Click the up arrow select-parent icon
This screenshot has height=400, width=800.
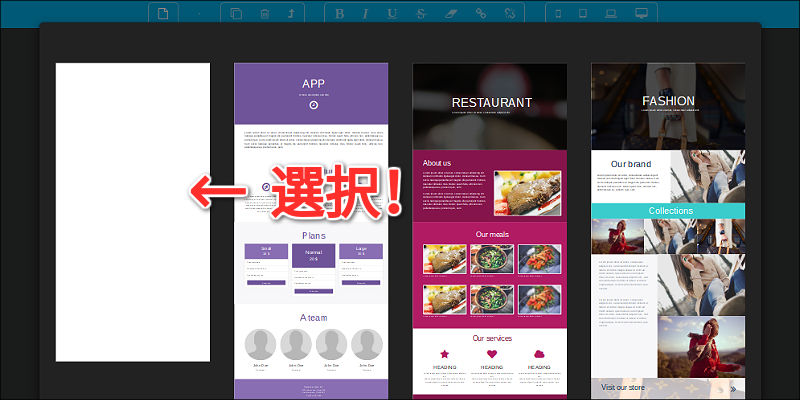pos(291,14)
